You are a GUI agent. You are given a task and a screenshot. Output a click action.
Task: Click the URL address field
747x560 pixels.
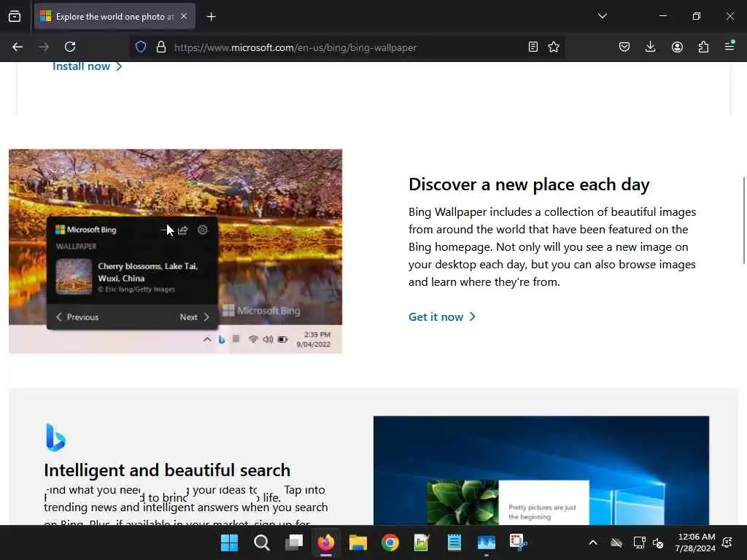pos(348,47)
